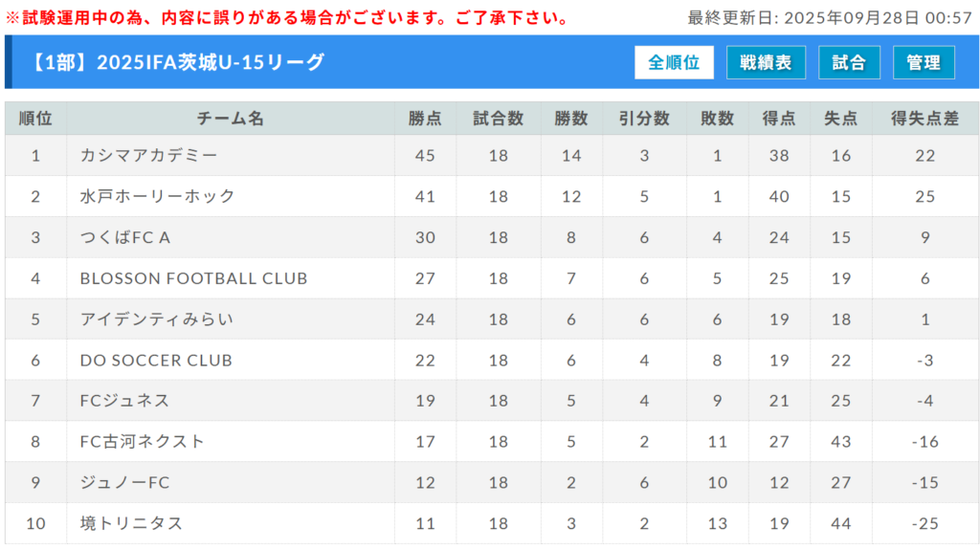Viewport: 980px width, 550px height.
Task: Click the FCジュネス team name
Action: pos(124,401)
